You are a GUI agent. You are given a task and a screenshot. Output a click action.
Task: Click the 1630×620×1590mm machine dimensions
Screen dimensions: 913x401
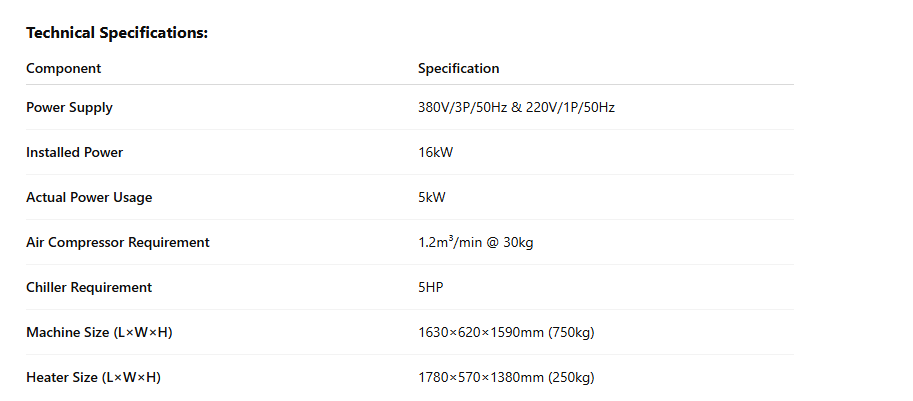476,332
